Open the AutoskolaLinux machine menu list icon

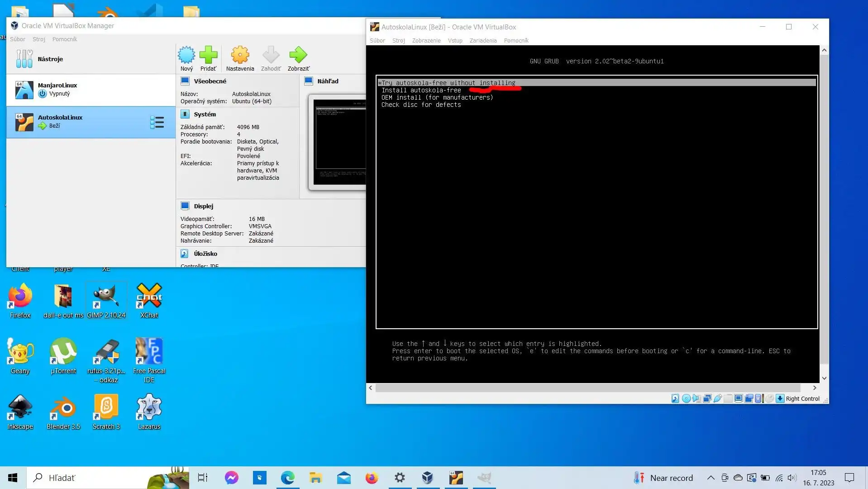tap(157, 122)
